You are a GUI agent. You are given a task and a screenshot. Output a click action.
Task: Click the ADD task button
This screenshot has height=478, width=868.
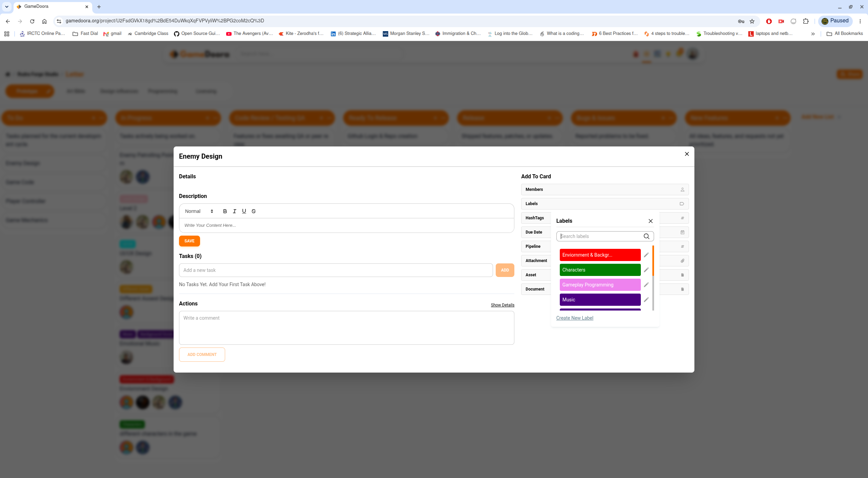pos(505,270)
